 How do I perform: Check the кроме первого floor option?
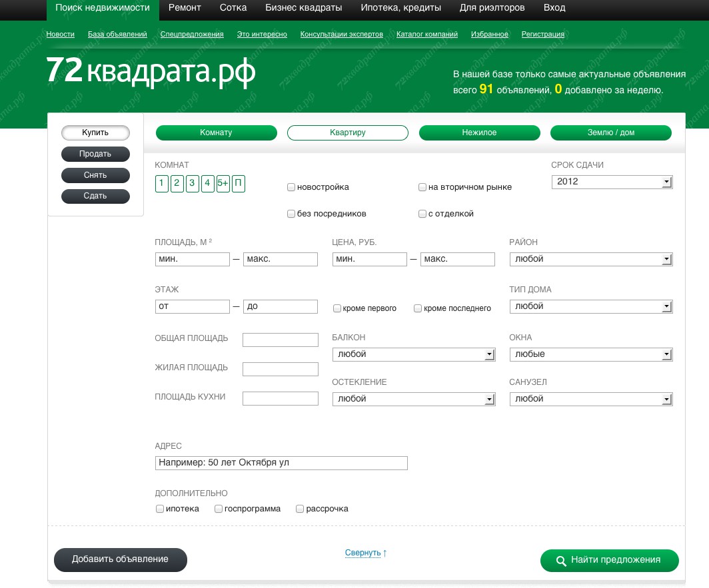click(x=337, y=308)
